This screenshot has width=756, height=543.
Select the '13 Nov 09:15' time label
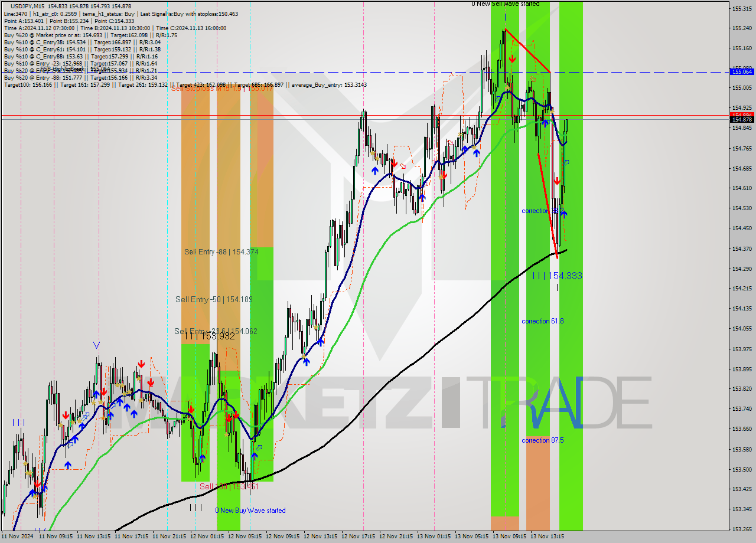click(x=509, y=537)
